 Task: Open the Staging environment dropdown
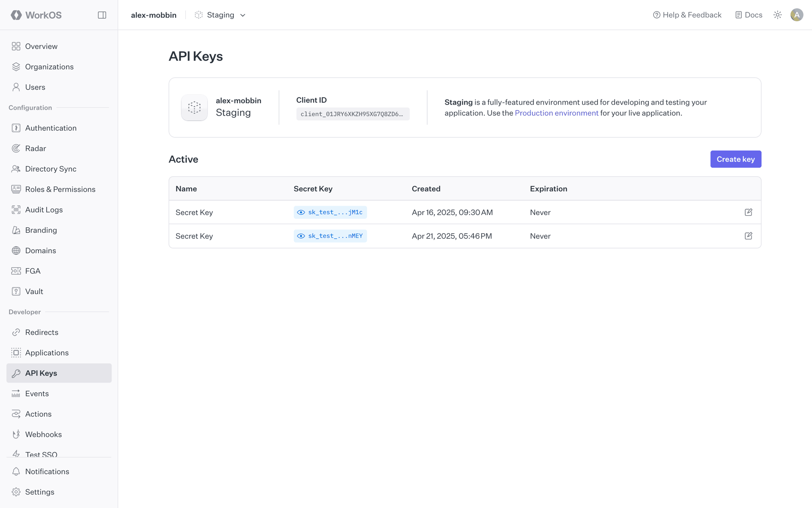220,15
